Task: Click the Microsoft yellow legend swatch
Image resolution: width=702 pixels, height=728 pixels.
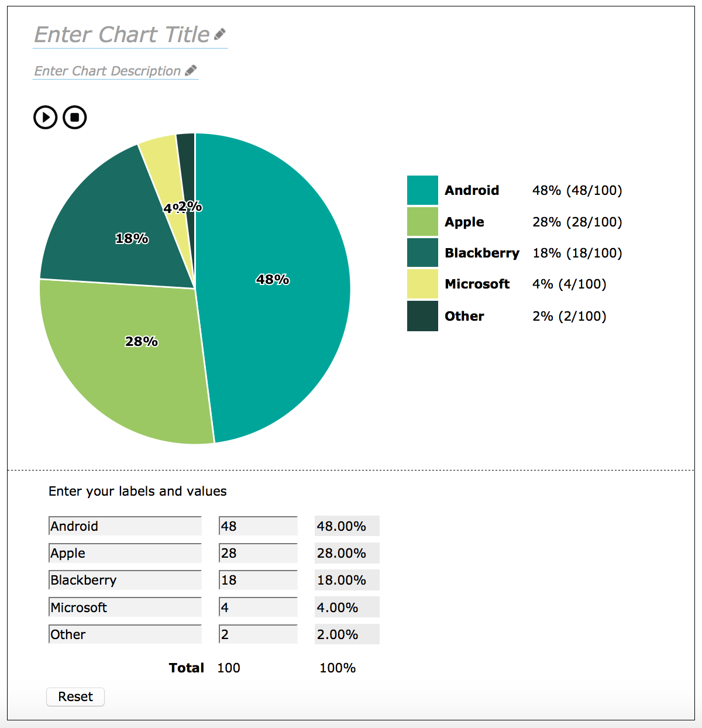Action: coord(422,284)
